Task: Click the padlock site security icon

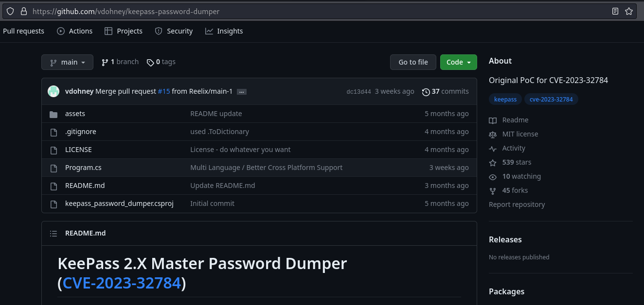Action: click(x=23, y=11)
